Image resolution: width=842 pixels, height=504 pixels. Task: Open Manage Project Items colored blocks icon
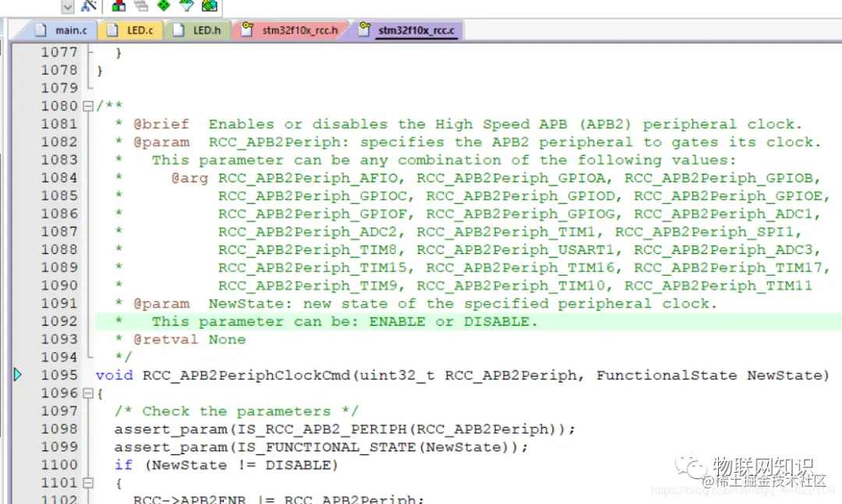119,6
